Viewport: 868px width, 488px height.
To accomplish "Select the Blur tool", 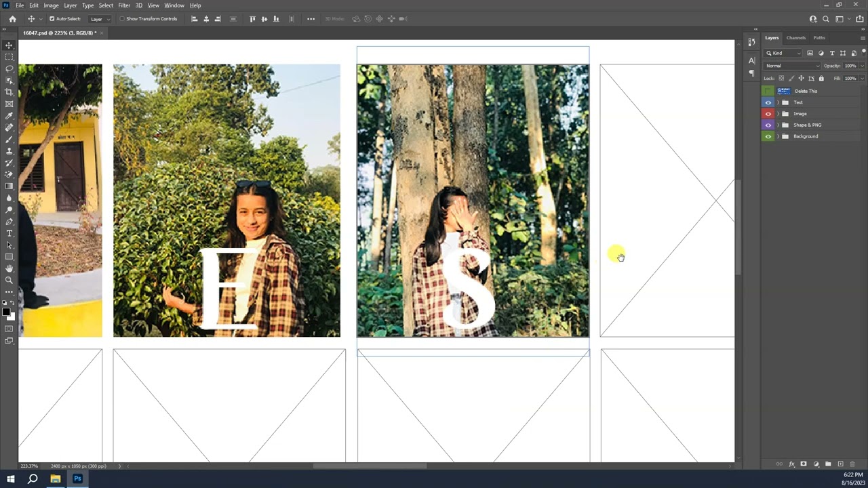I will point(9,198).
